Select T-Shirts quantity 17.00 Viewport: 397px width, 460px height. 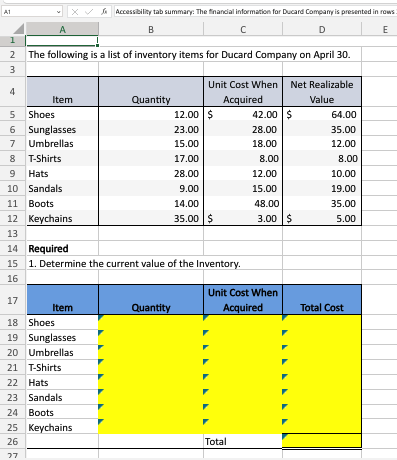click(x=151, y=158)
